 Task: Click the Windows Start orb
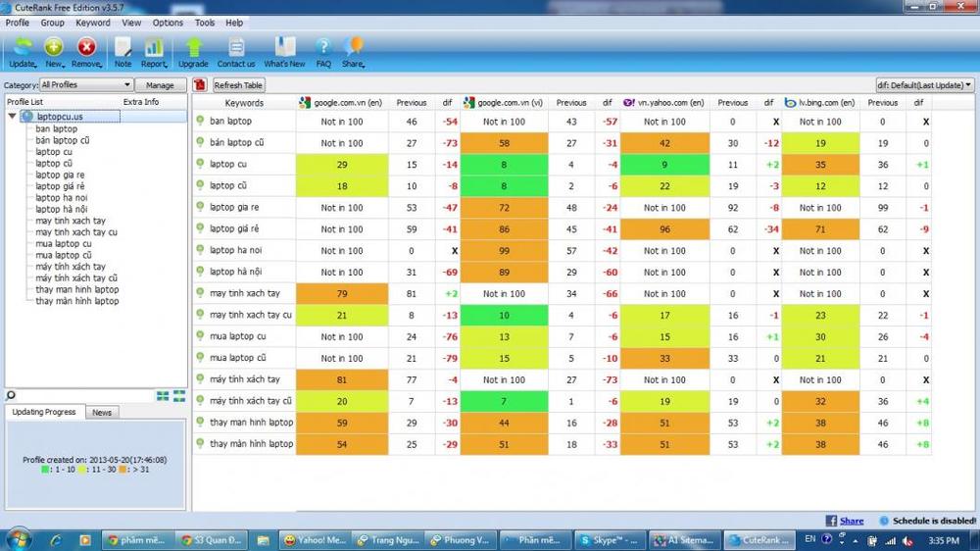click(x=18, y=538)
